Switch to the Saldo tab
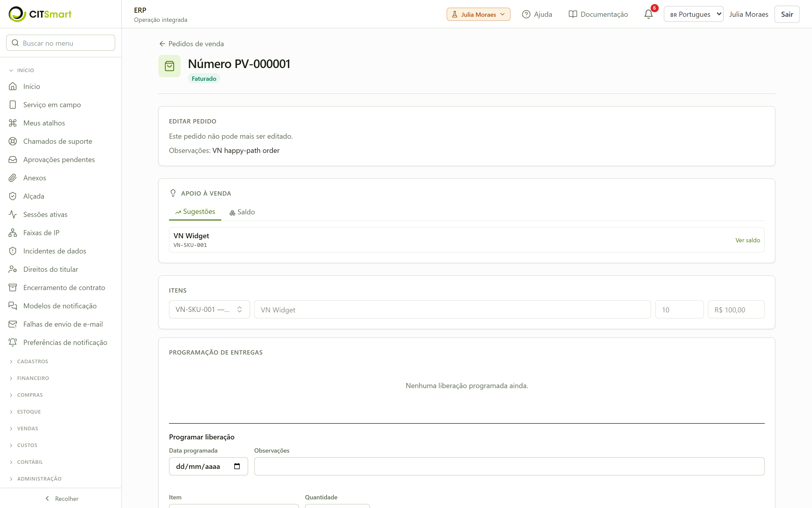The height and width of the screenshot is (508, 812). pyautogui.click(x=242, y=212)
